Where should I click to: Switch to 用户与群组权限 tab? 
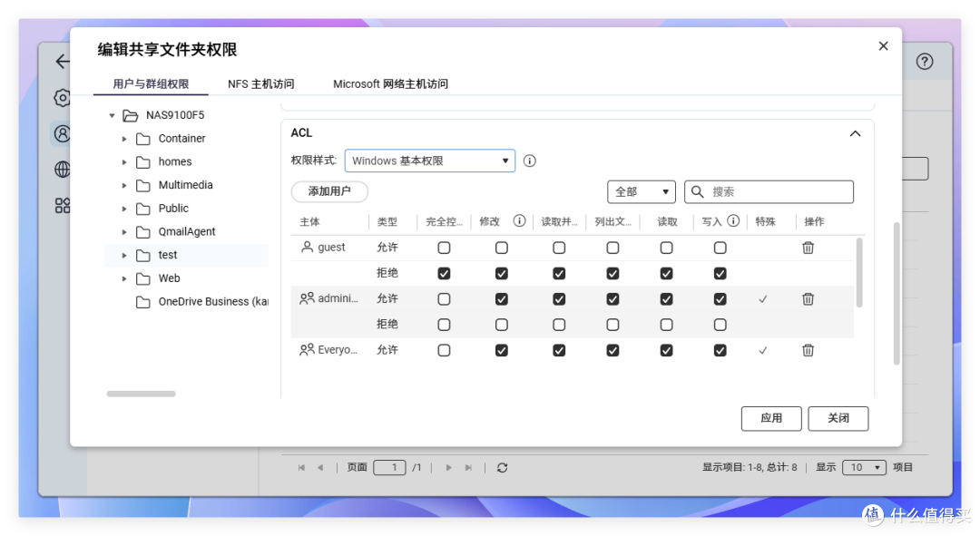pyautogui.click(x=151, y=83)
